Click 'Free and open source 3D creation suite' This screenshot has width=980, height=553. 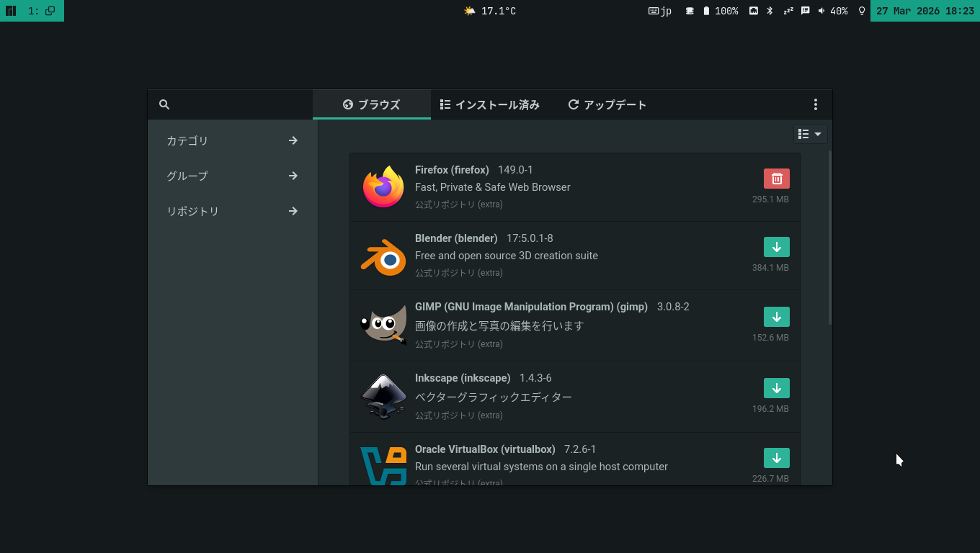coord(507,256)
